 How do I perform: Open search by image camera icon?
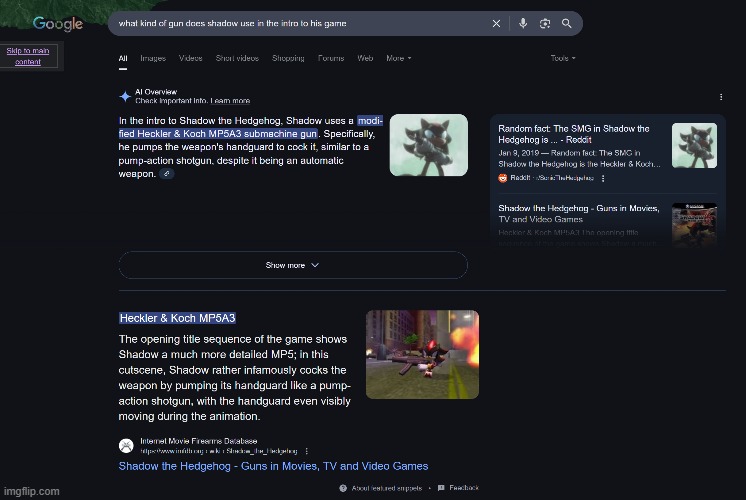(545, 23)
